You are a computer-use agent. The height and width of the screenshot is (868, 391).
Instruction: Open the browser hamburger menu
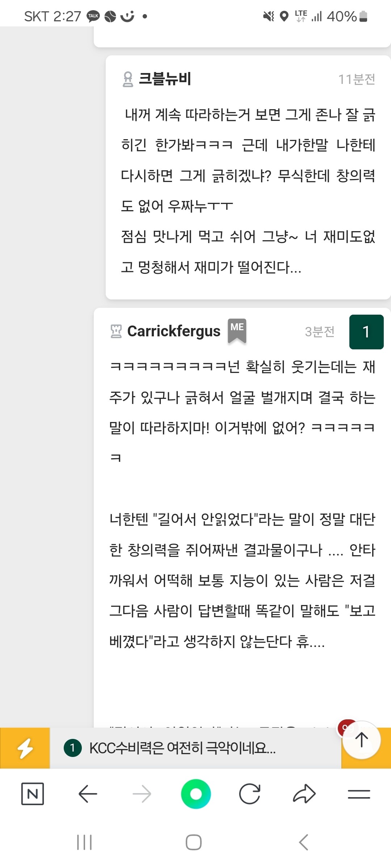pyautogui.click(x=359, y=794)
